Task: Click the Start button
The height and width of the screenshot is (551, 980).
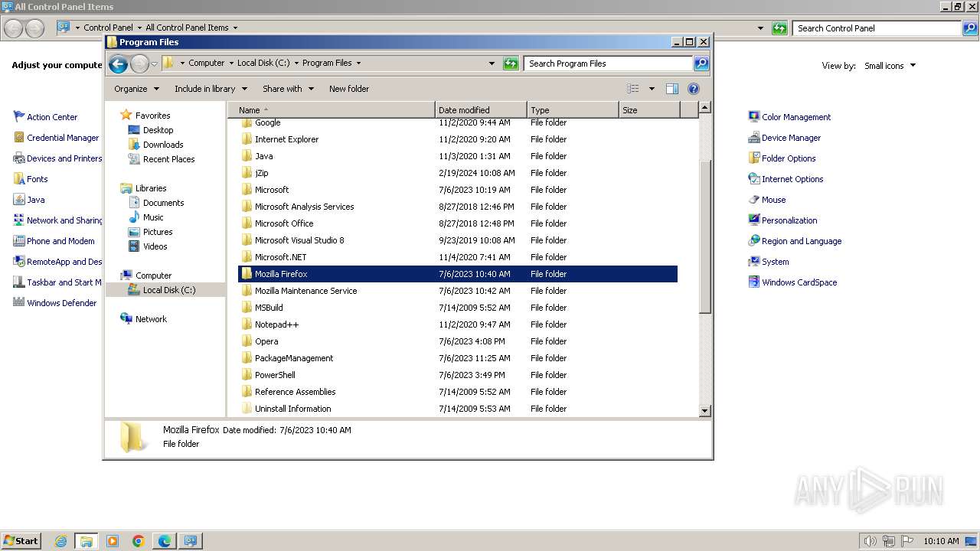Action: point(21,540)
